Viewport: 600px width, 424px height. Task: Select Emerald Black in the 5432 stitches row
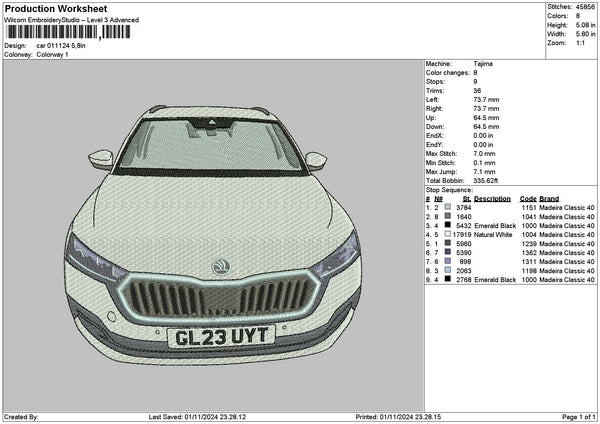click(495, 226)
